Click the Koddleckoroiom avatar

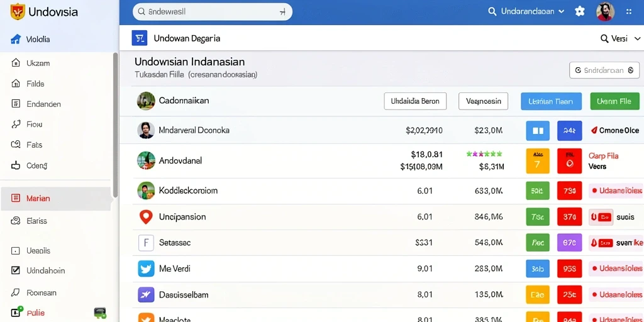point(146,191)
